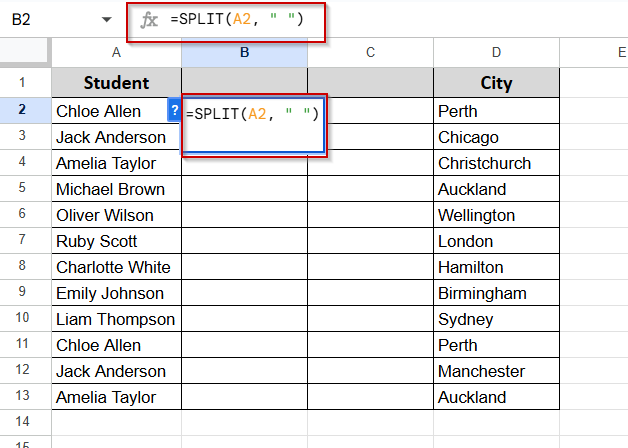Open the Name box dropdown arrow
Screen dimensions: 628x448
[107, 19]
